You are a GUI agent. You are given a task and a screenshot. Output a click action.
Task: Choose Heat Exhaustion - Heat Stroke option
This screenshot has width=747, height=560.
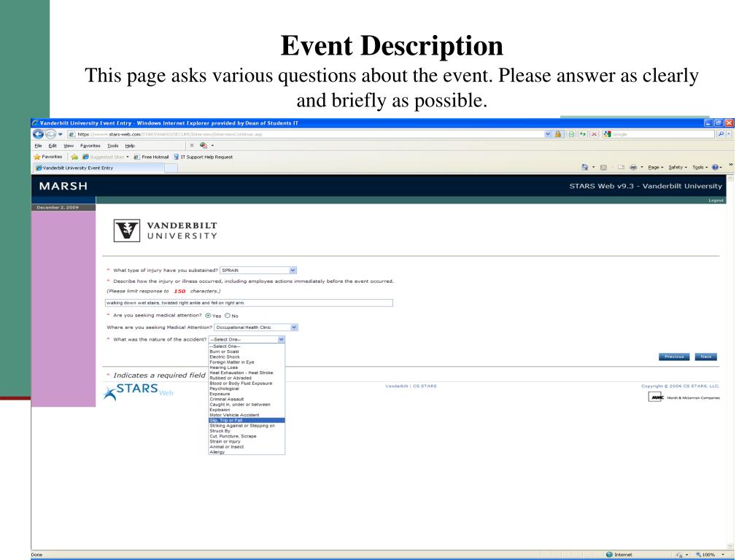247,373
